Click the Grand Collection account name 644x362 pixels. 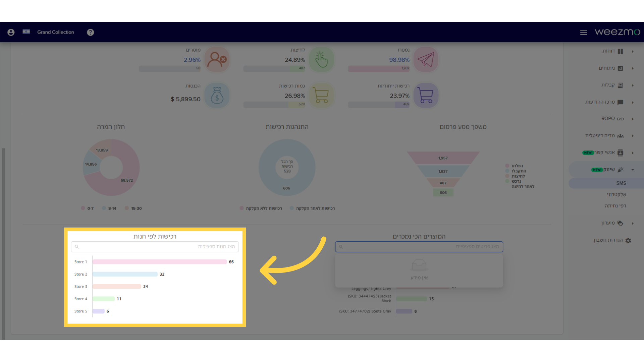(56, 32)
